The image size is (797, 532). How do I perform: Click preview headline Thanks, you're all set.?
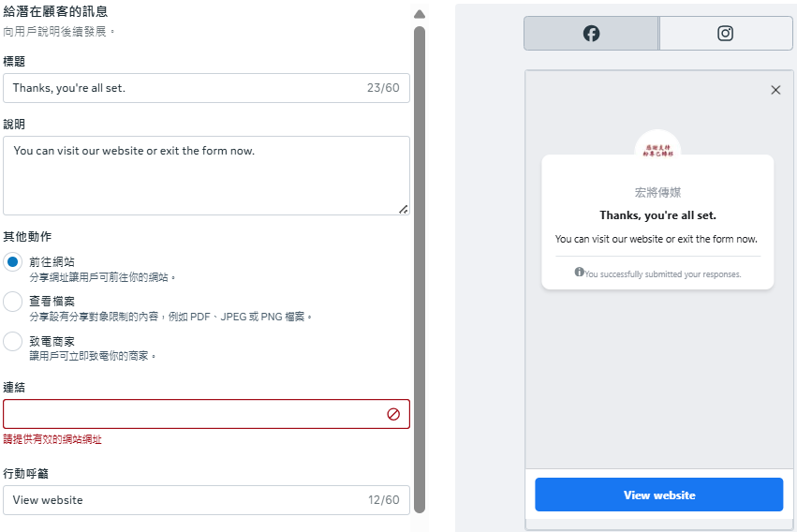[657, 215]
